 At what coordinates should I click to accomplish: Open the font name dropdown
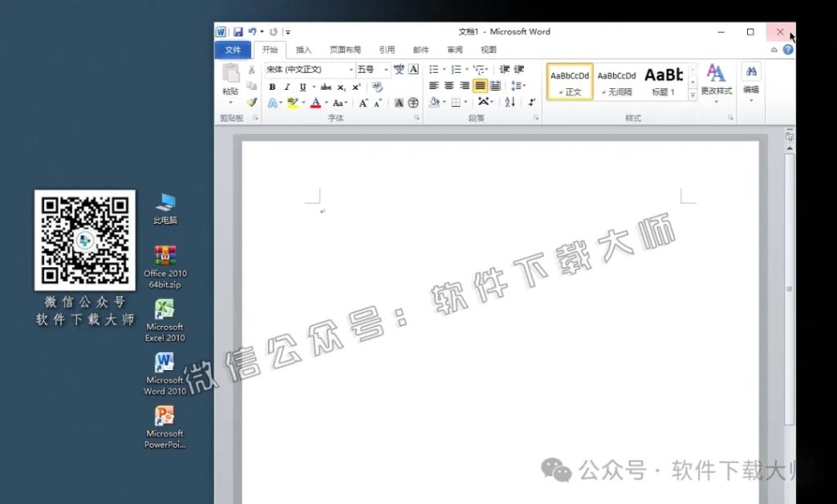[x=351, y=69]
